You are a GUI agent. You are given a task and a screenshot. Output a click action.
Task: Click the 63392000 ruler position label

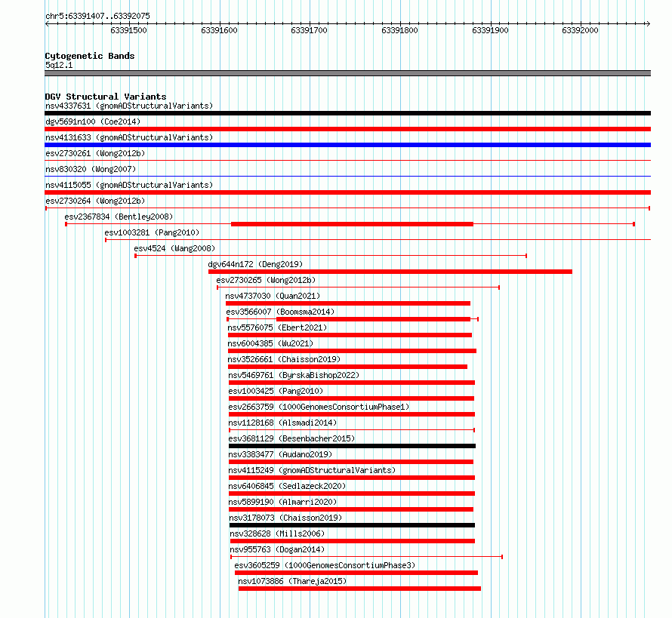tap(581, 30)
